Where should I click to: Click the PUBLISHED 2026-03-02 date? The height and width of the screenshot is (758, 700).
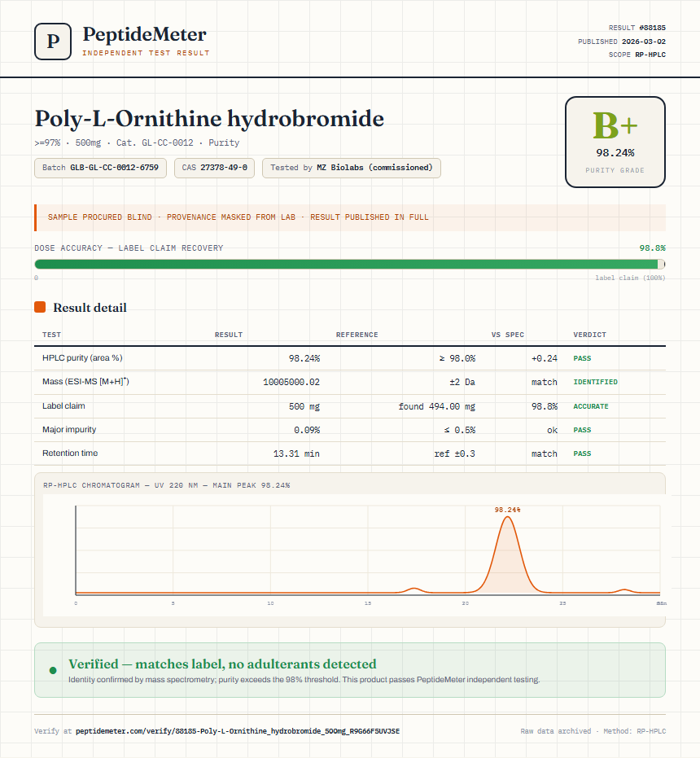coord(622,42)
